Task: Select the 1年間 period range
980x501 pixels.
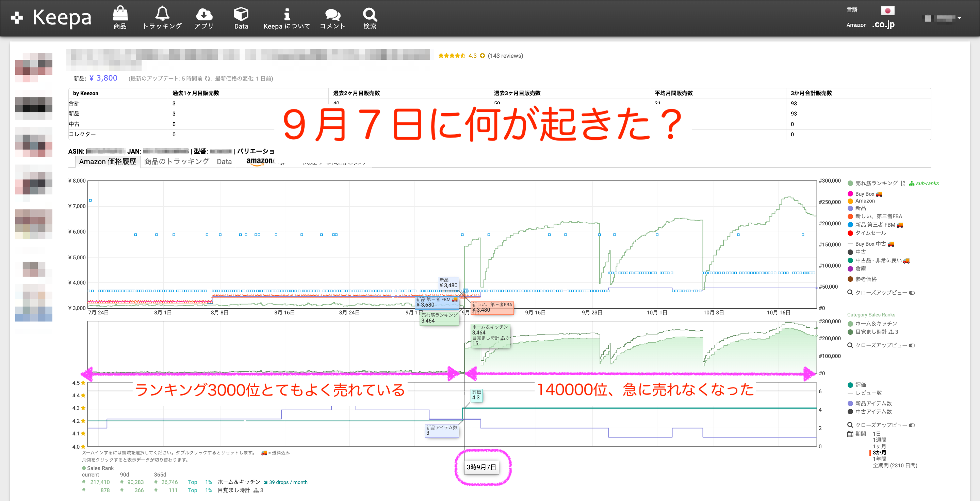Action: pos(879,459)
